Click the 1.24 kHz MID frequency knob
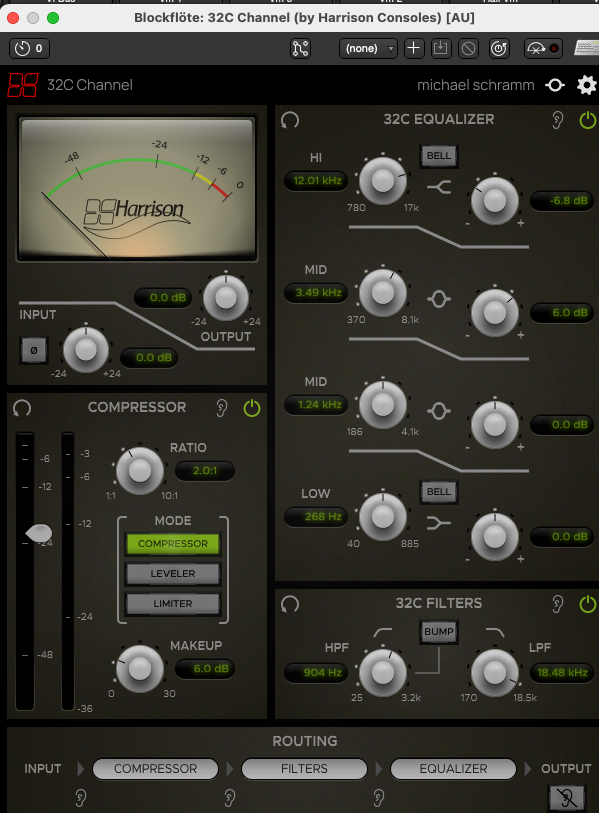599x813 pixels. click(383, 405)
